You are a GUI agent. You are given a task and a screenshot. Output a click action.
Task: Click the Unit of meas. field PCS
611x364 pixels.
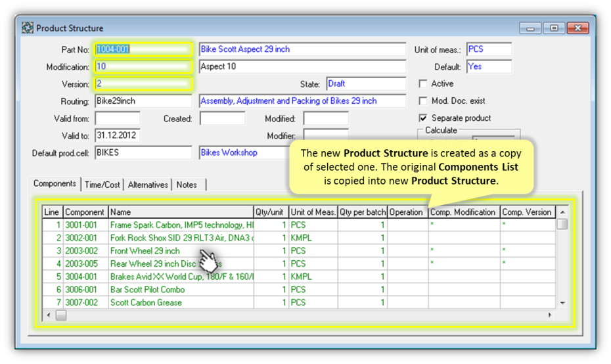tap(489, 49)
